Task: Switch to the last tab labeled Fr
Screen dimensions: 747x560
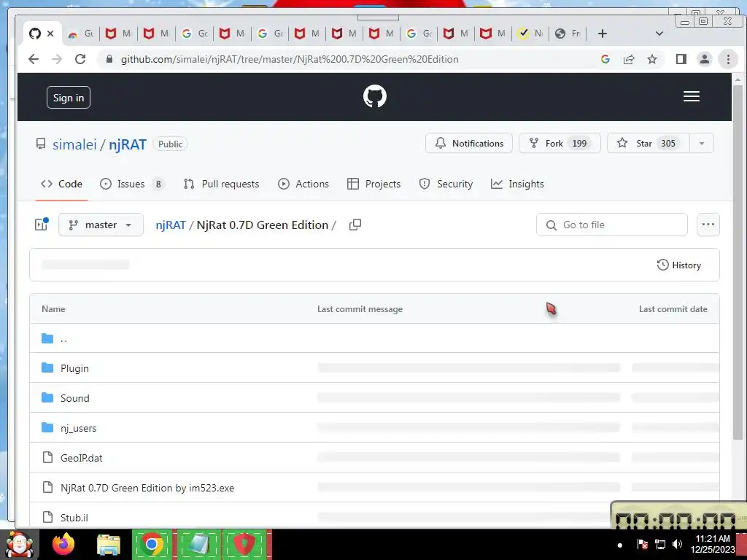Action: [568, 34]
